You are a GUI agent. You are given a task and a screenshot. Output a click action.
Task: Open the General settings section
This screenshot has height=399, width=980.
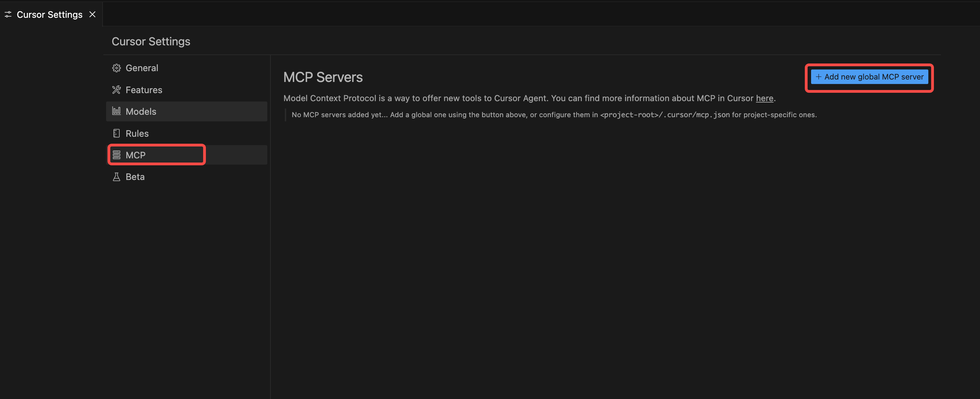pos(142,68)
